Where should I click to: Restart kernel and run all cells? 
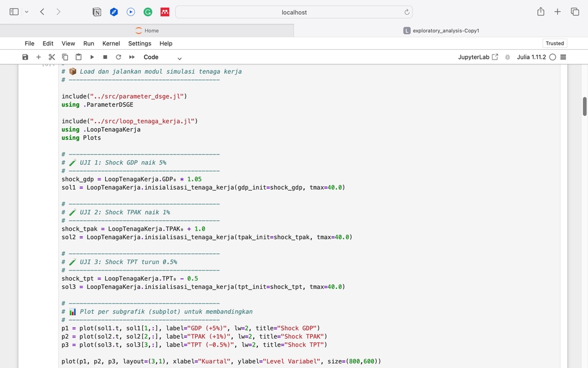coord(132,57)
